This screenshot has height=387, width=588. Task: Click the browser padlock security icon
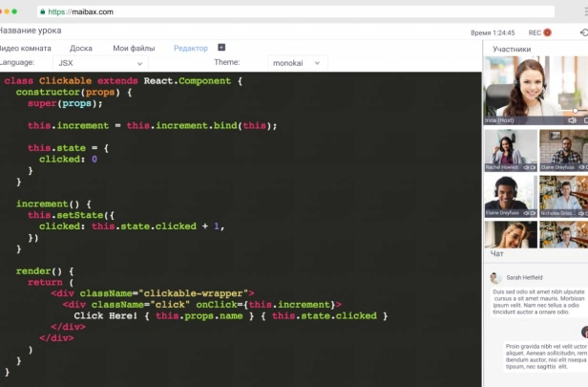pyautogui.click(x=43, y=11)
